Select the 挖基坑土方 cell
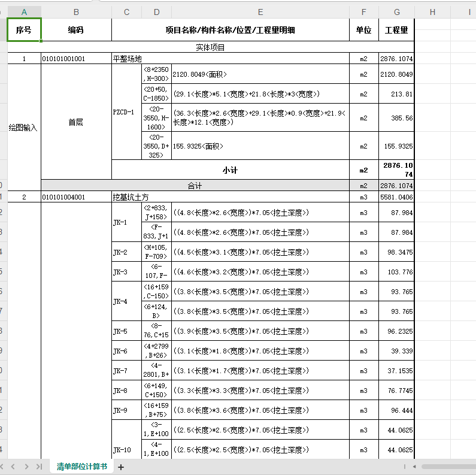This screenshot has width=476, height=475. point(231,197)
